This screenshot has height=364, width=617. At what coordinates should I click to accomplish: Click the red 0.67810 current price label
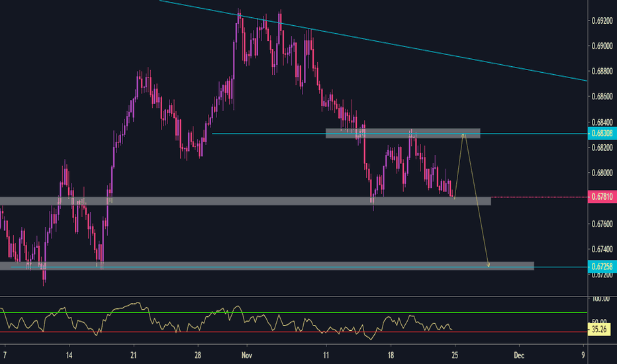601,197
